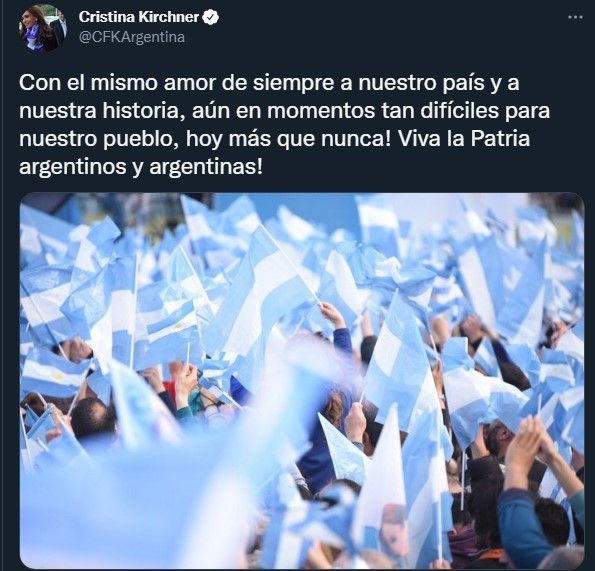
Task: Click the display name Cristina Kirchner
Action: (139, 17)
